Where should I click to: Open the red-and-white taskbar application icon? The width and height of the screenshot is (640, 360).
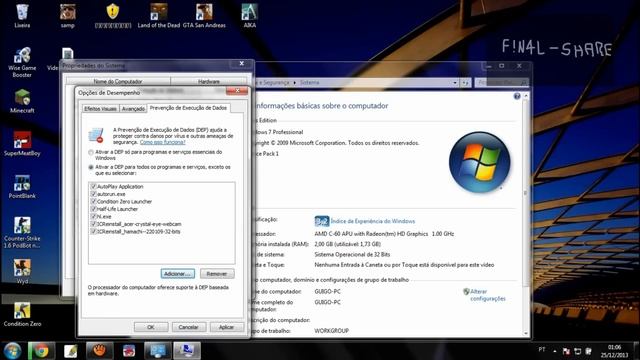(x=129, y=351)
